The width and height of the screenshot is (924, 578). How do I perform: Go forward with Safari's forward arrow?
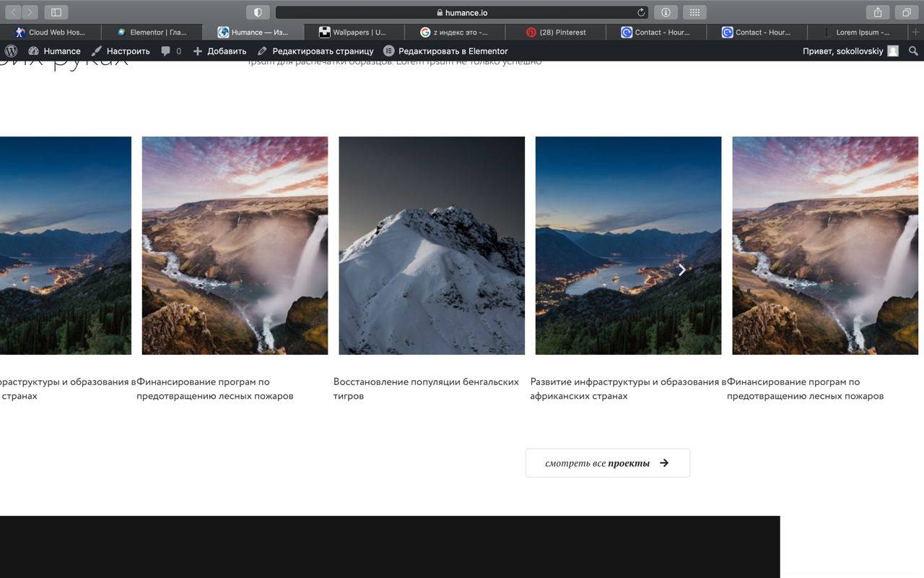pos(30,12)
